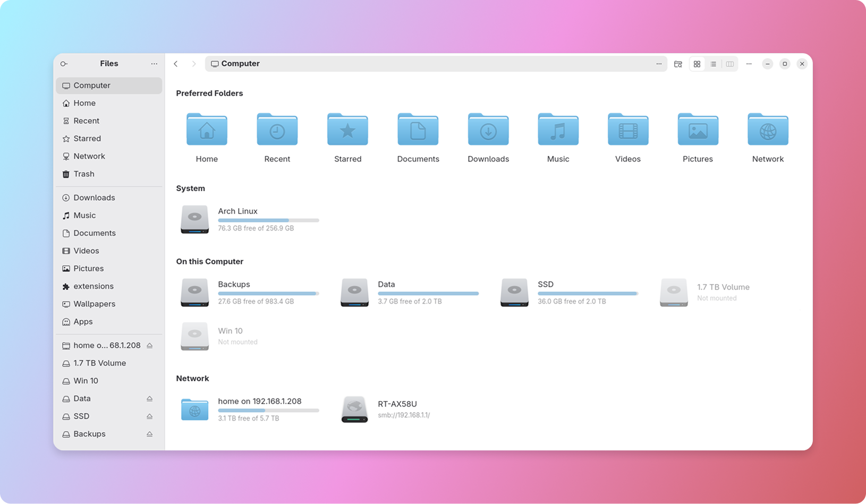Image resolution: width=866 pixels, height=504 pixels.
Task: Go forward with the right arrow
Action: [x=194, y=64]
